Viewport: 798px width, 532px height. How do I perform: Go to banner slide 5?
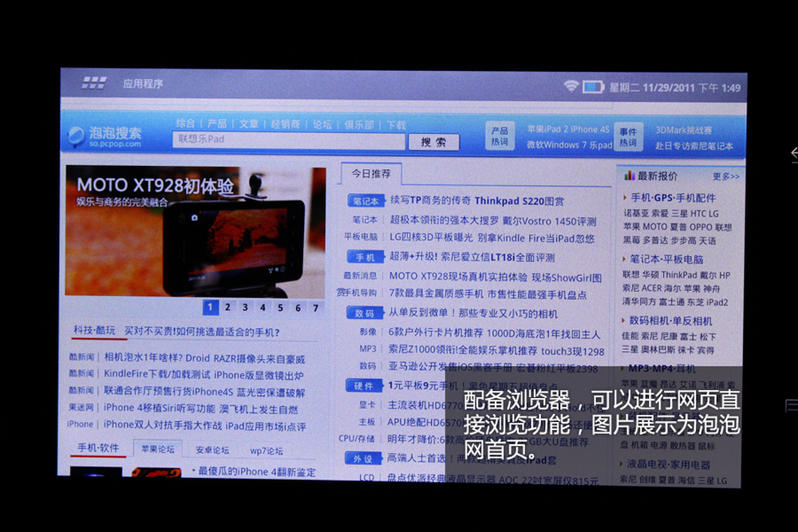(280, 308)
